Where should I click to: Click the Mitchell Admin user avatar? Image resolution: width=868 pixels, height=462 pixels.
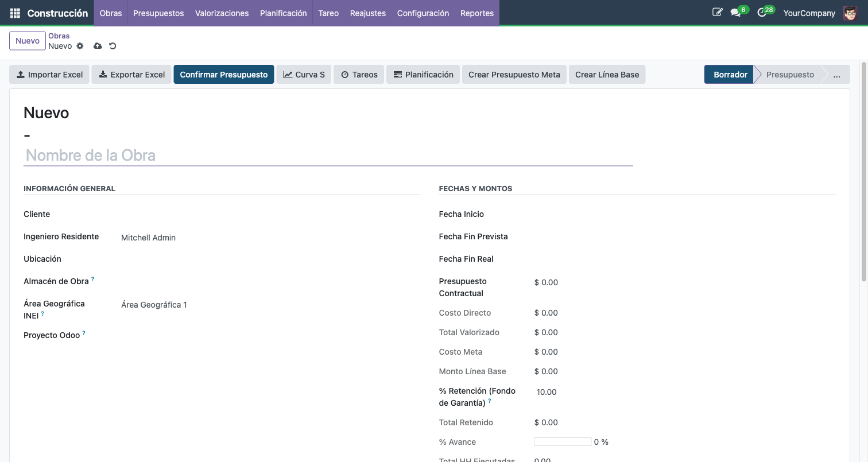point(850,13)
